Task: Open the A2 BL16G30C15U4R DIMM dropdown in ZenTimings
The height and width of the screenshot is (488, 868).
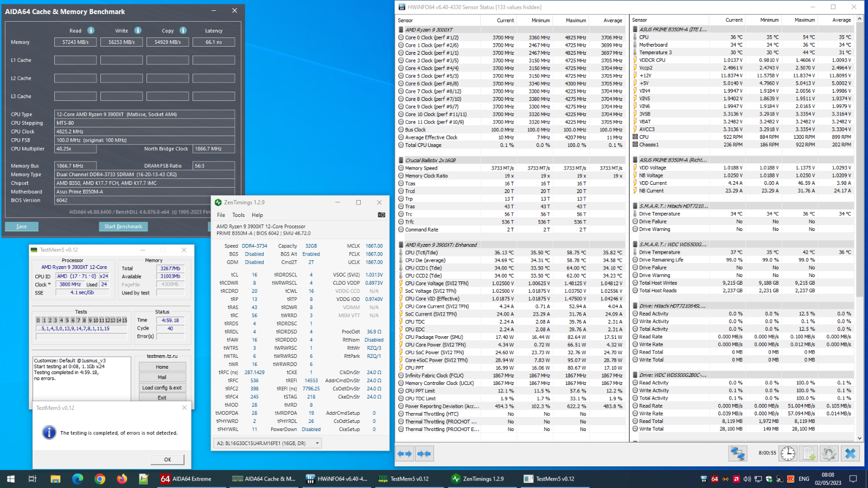Action: click(267, 444)
